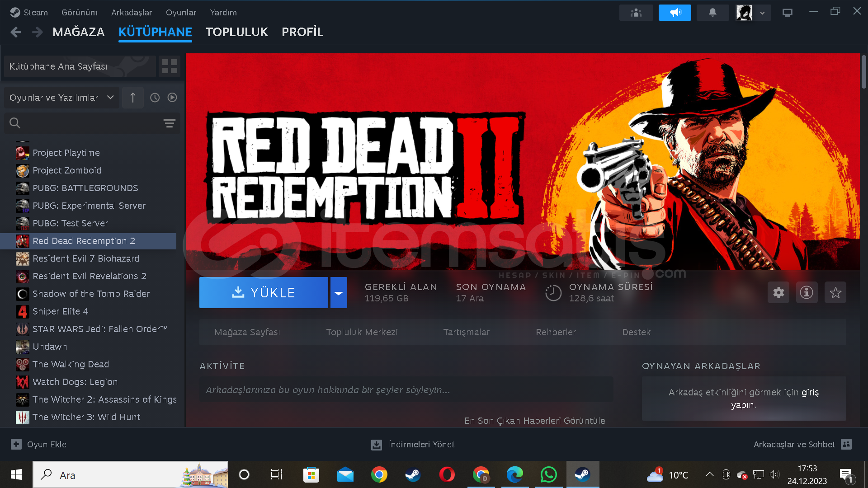Click the game info icon

click(807, 293)
